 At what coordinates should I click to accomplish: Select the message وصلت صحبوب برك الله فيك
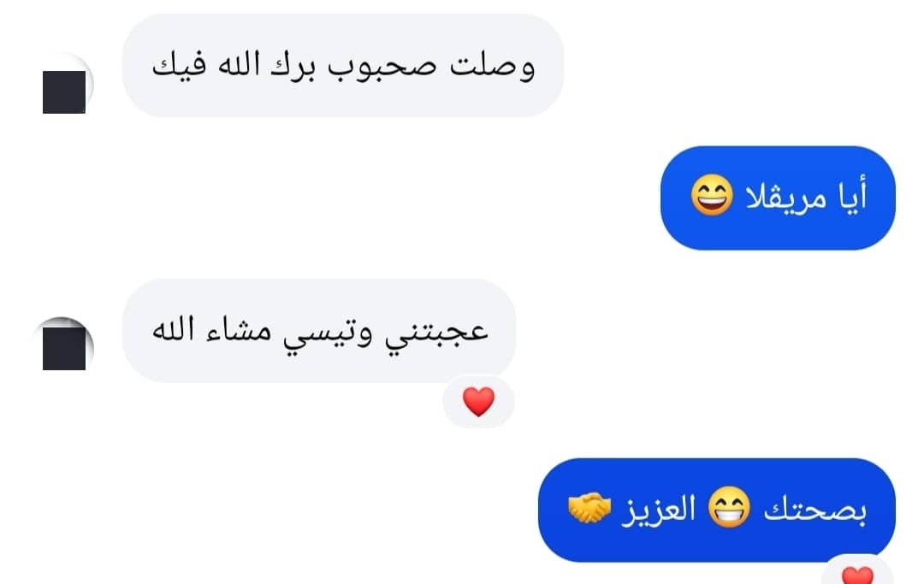343,65
